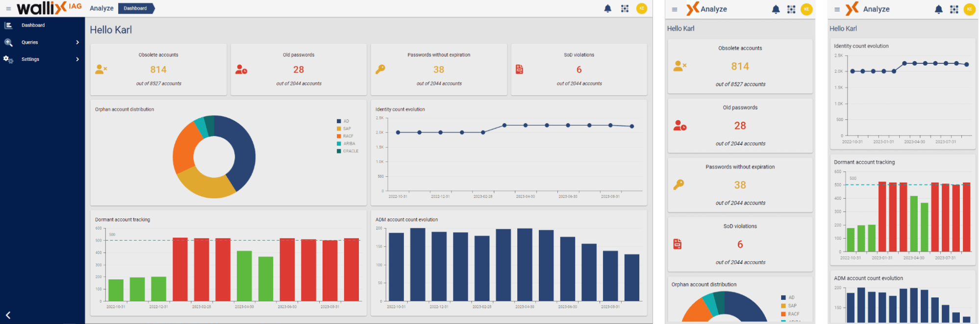The width and height of the screenshot is (980, 324).
Task: Open the KE user avatar in desktop view
Action: pyautogui.click(x=641, y=8)
